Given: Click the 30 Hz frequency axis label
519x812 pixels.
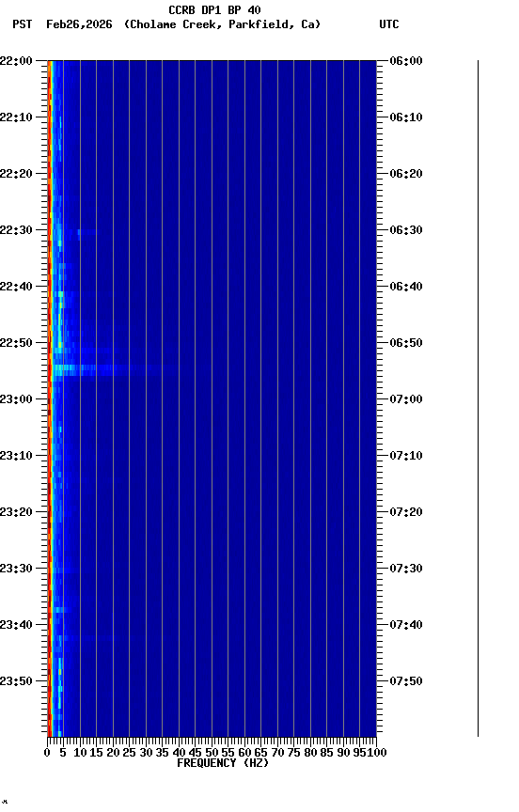Looking at the screenshot, I should 146,753.
